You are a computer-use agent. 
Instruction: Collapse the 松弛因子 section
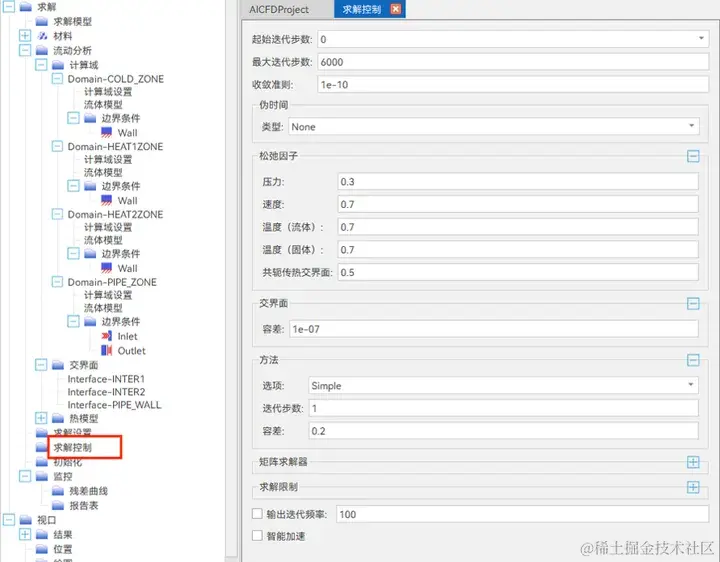coord(693,156)
